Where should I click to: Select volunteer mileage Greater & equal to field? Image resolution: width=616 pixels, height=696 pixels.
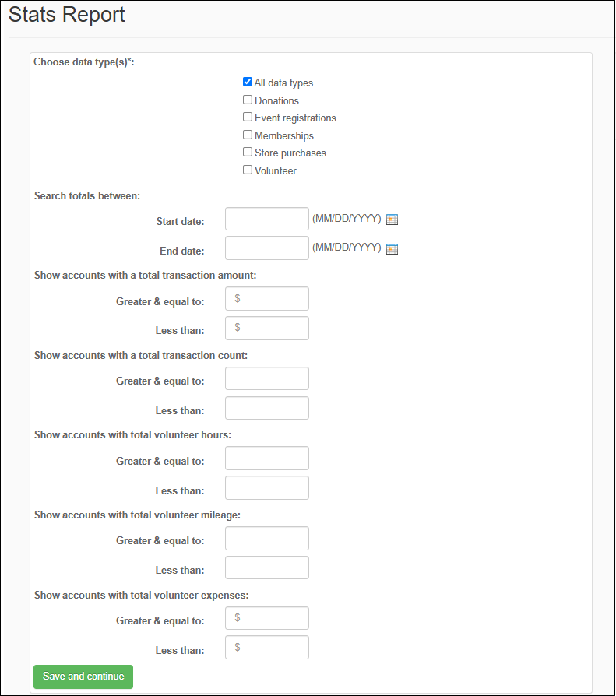267,538
